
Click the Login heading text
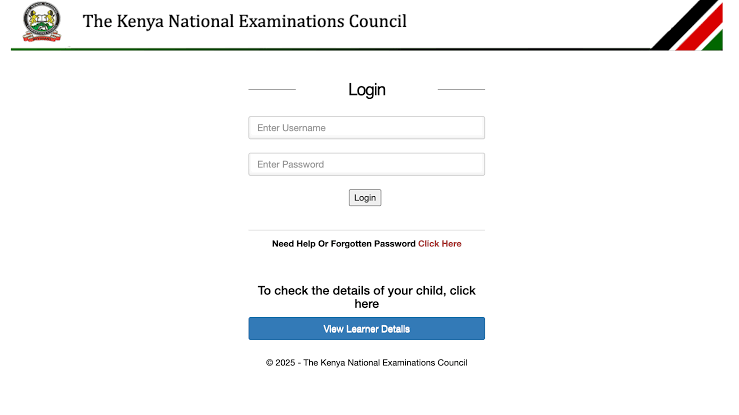tap(367, 90)
